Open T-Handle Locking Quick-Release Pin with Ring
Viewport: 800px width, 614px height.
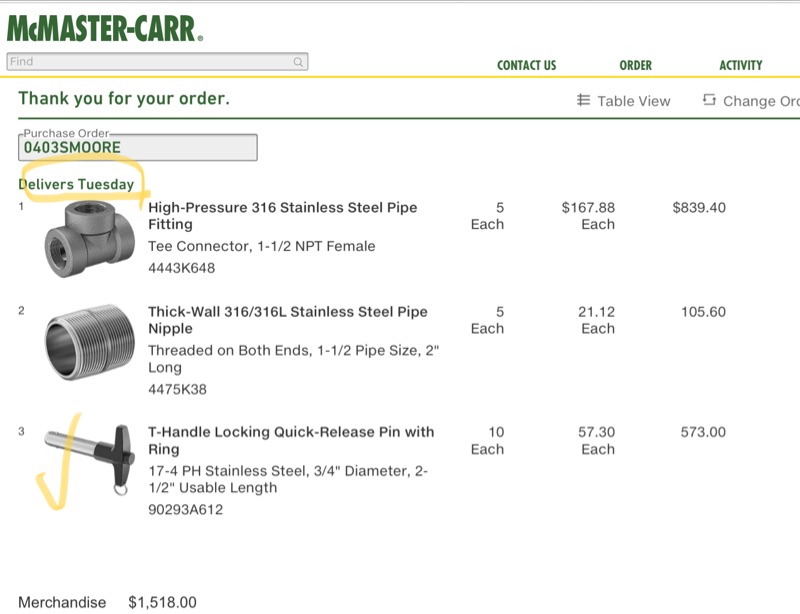coord(291,432)
